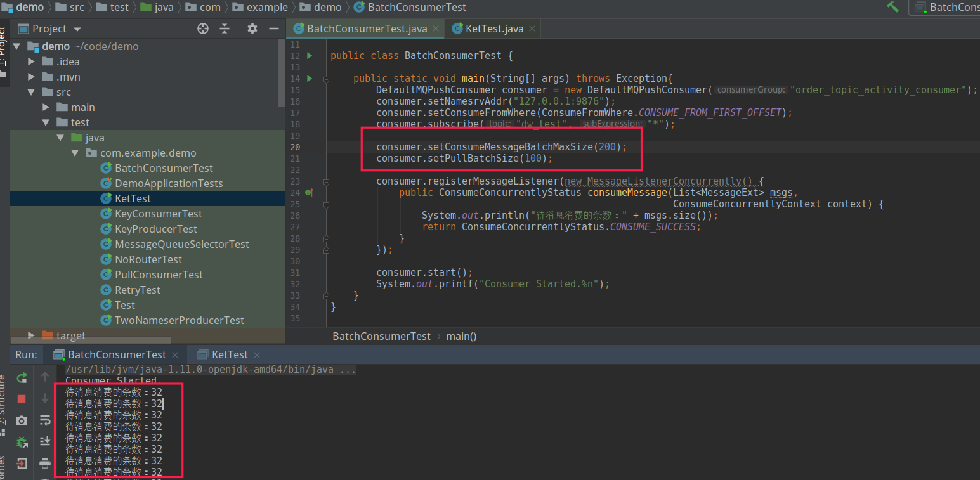The width and height of the screenshot is (980, 480).
Task: Rerun BatchConsumerTest with green rerun icon
Action: (22, 378)
